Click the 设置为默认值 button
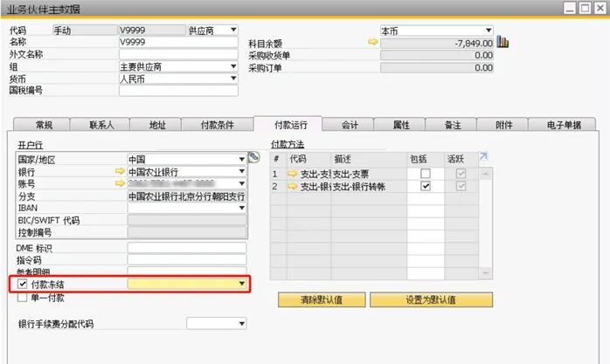The height and width of the screenshot is (364, 610). pos(431,300)
